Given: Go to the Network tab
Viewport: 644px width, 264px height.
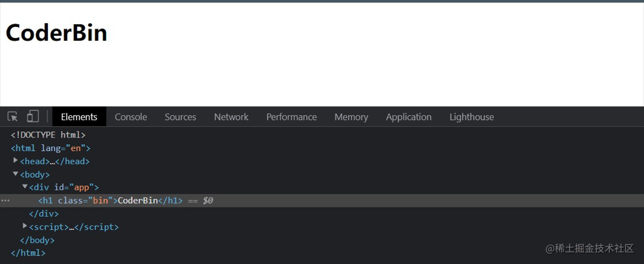Looking at the screenshot, I should [x=231, y=117].
